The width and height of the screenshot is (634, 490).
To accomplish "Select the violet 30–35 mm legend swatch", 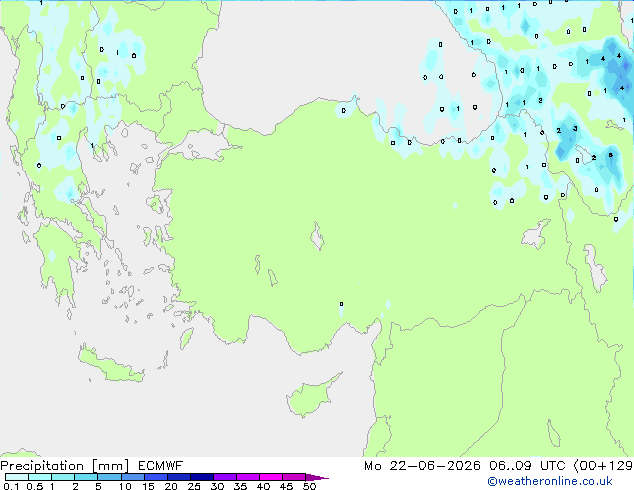I will [x=224, y=477].
